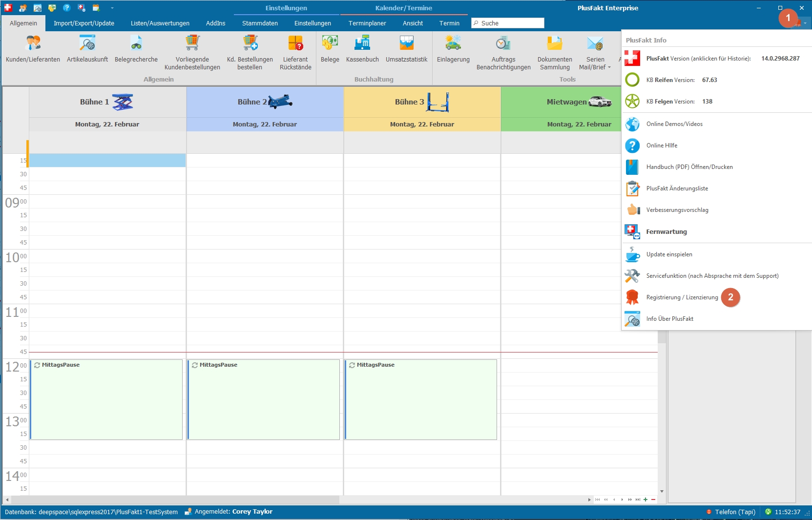812x520 pixels.
Task: Open the Belege module
Action: (x=330, y=49)
